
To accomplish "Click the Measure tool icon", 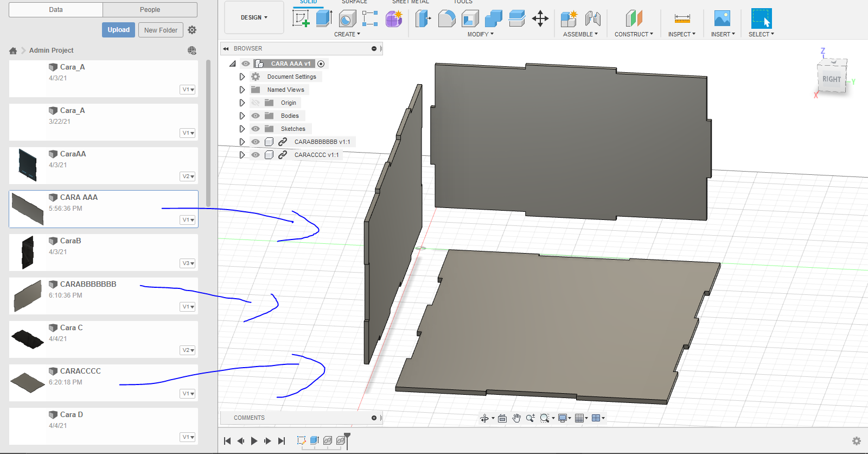I will 682,18.
